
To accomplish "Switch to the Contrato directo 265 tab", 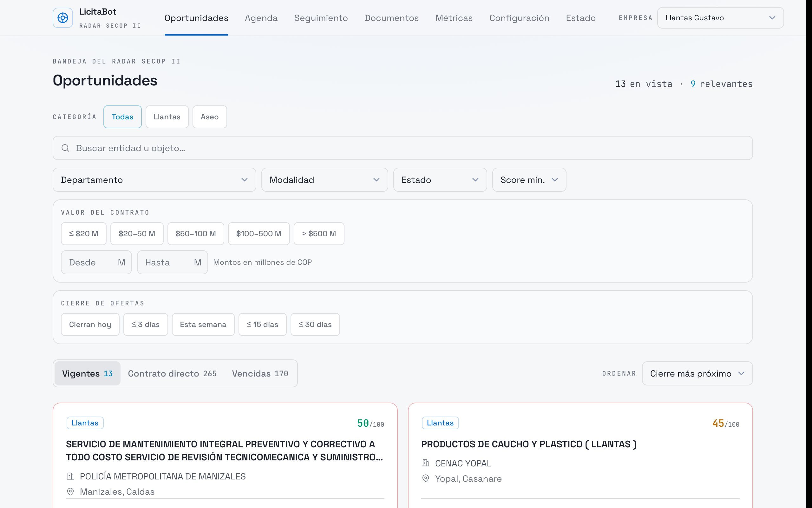I will 172,373.
